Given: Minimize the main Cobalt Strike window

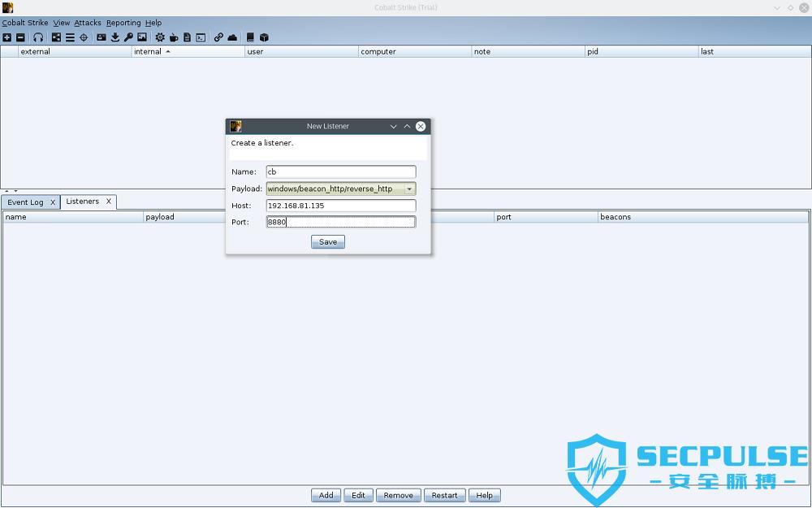Looking at the screenshot, I should click(x=777, y=8).
